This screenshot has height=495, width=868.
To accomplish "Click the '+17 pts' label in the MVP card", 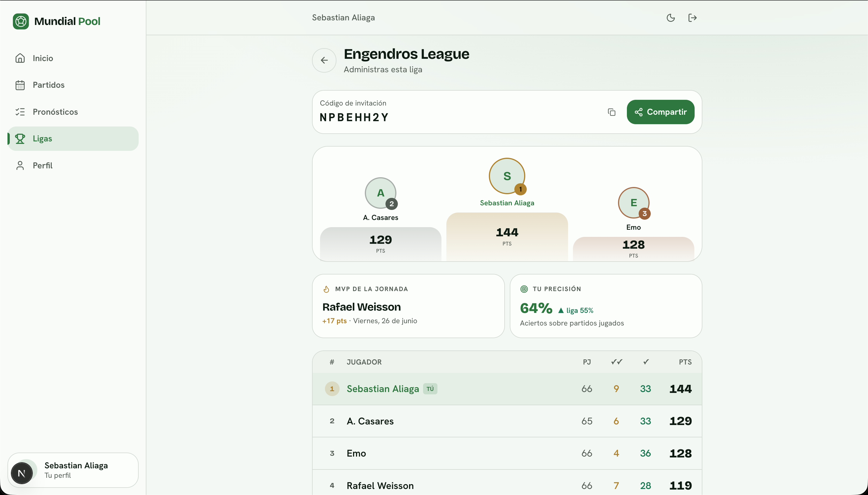I will click(334, 321).
